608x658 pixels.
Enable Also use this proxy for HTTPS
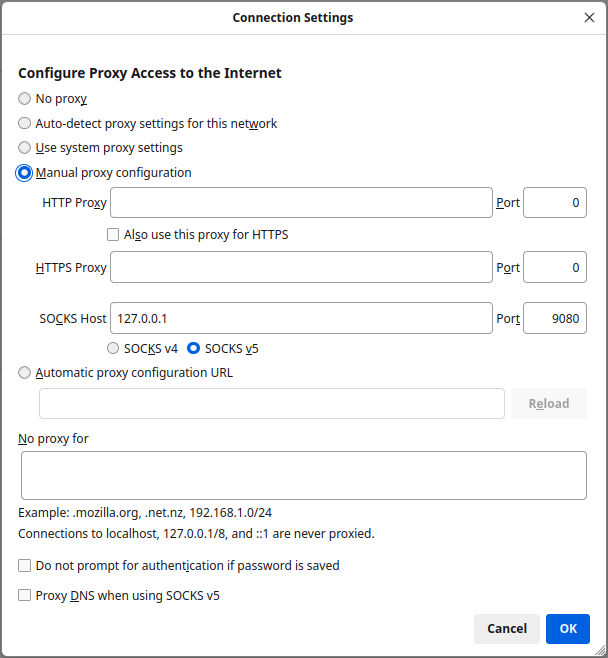(114, 235)
